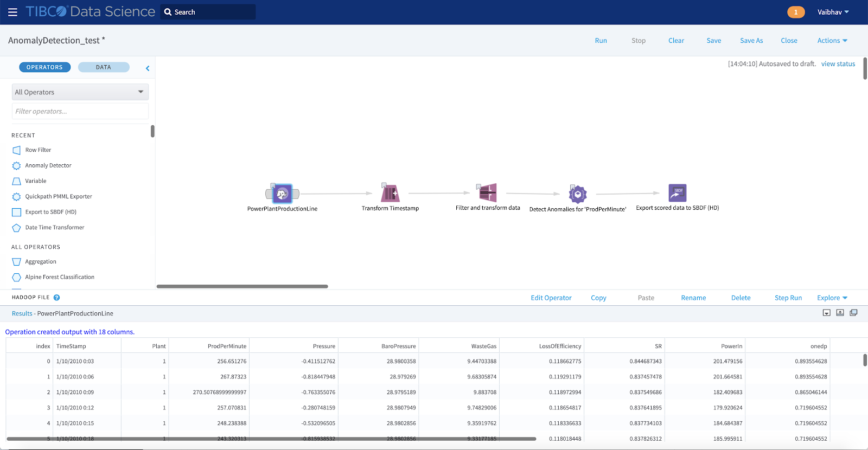The height and width of the screenshot is (450, 868).
Task: Select the Export to SBDF (HD) sidebar icon
Action: pos(17,212)
